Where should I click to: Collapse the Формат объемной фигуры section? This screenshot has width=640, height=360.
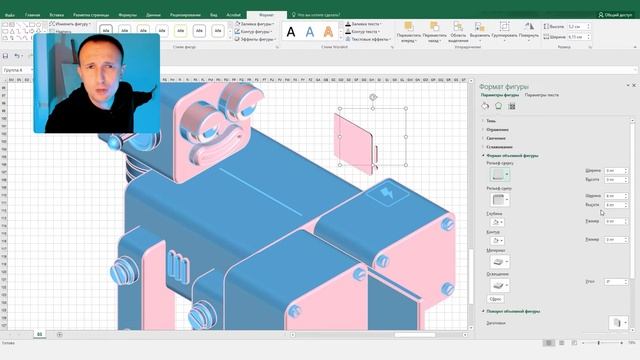point(512,156)
